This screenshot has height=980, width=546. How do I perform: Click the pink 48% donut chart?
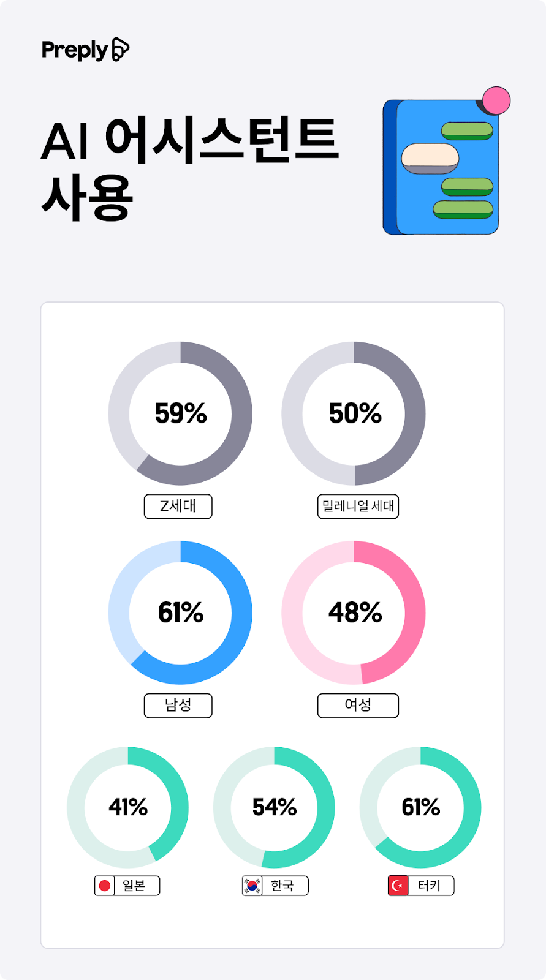[x=354, y=612]
